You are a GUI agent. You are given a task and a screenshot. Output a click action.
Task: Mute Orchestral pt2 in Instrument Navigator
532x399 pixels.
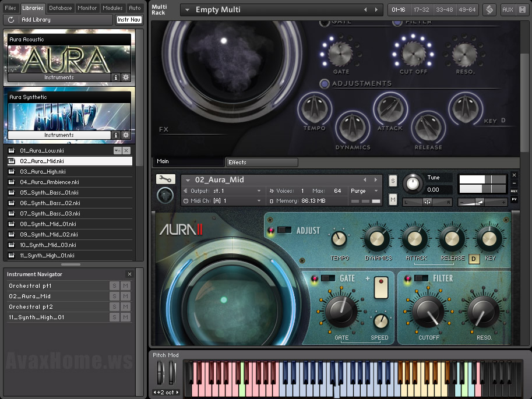[x=125, y=307]
